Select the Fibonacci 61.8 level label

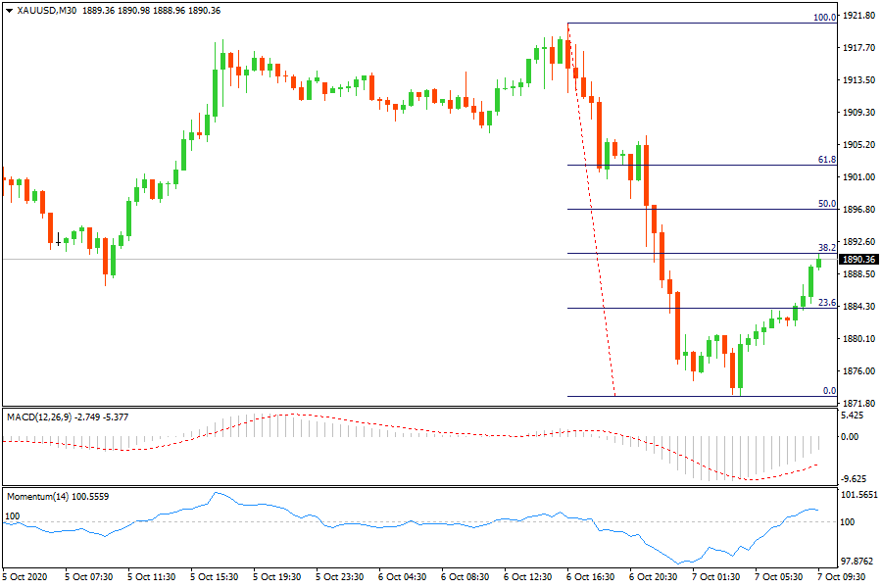click(827, 159)
